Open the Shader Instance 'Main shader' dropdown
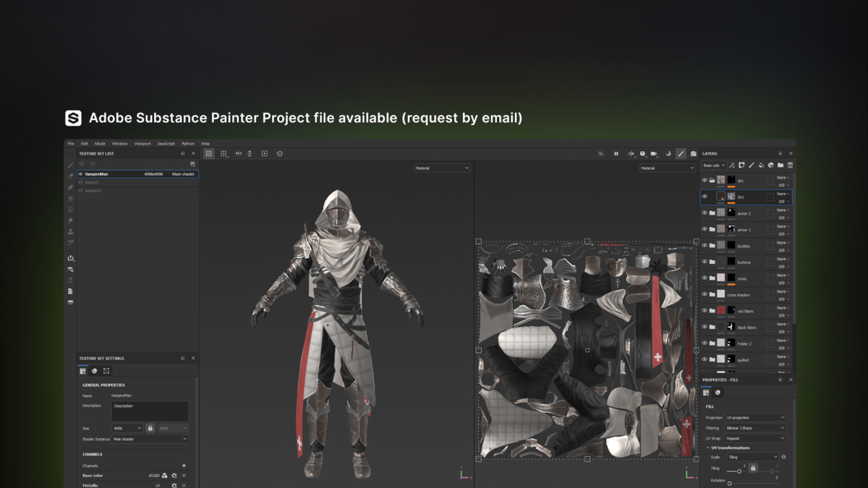This screenshot has width=868, height=488. click(150, 439)
